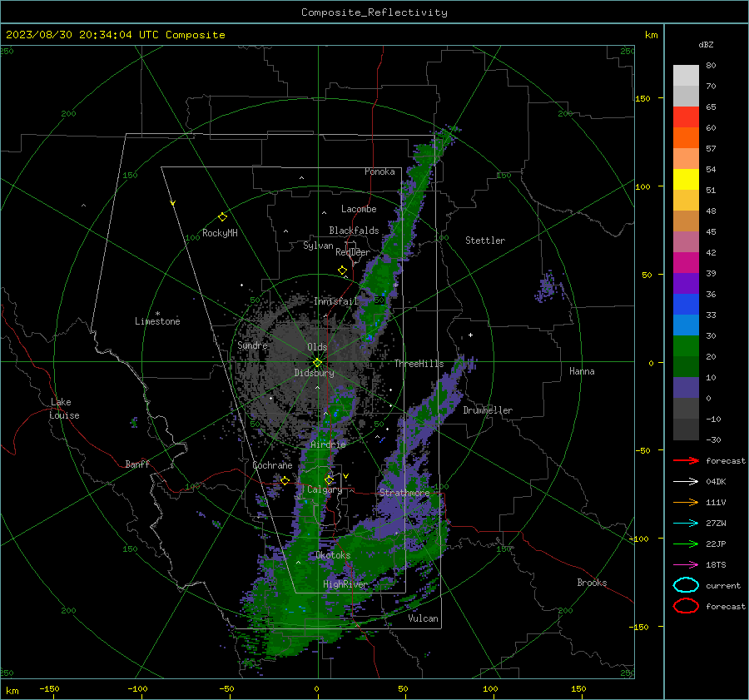Select the HighRiver label

(x=345, y=584)
